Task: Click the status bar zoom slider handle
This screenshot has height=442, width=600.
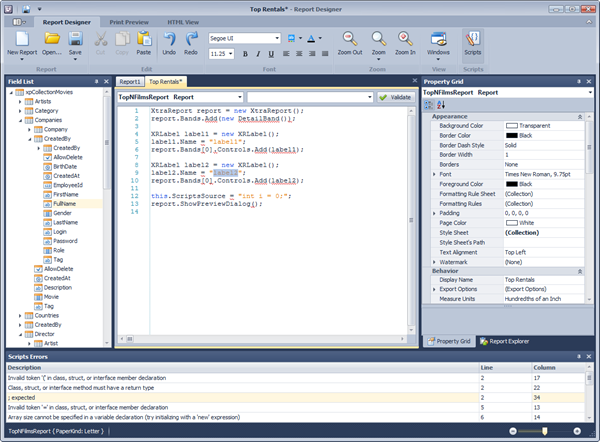Action: click(545, 431)
